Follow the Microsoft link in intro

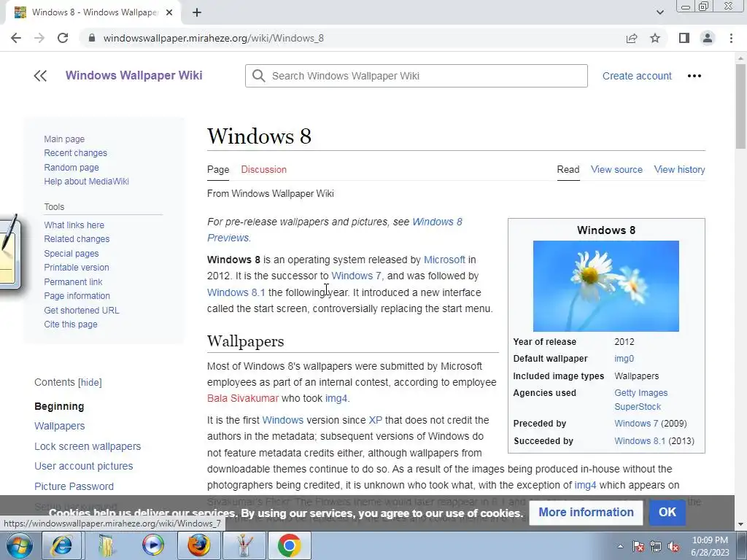coord(444,260)
